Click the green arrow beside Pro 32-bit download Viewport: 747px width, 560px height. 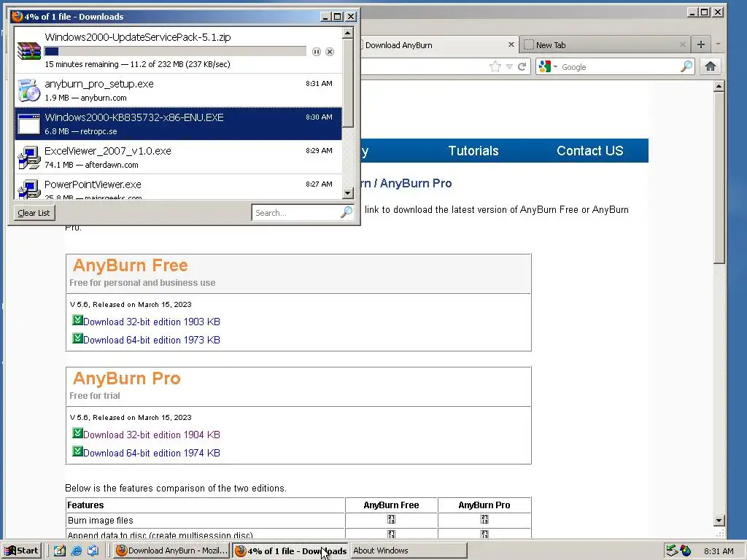77,433
